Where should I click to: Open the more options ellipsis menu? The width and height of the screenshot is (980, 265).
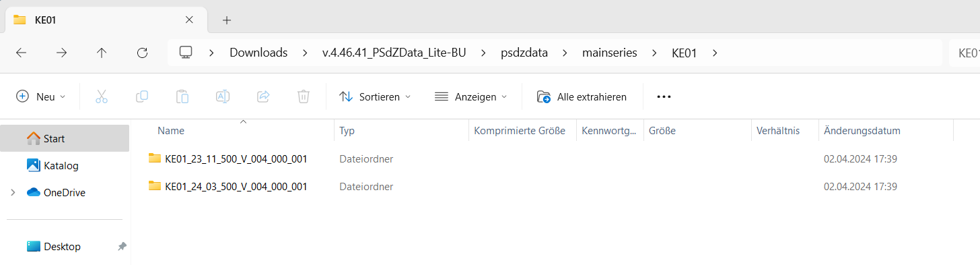pos(664,96)
